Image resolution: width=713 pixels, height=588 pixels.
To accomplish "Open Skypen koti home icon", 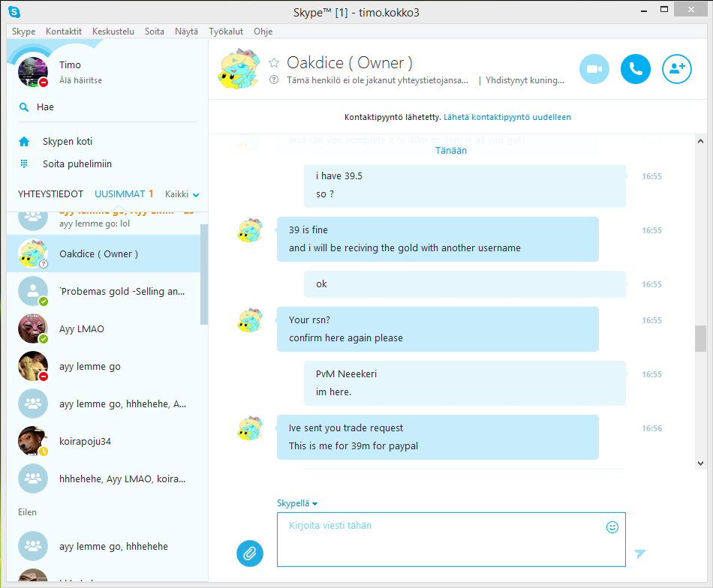I will [x=24, y=142].
